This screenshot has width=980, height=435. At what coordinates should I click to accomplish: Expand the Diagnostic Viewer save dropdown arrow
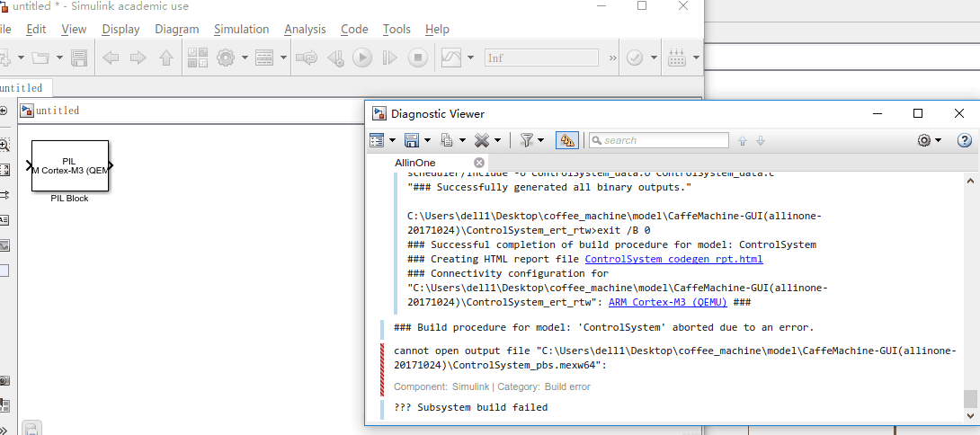427,140
